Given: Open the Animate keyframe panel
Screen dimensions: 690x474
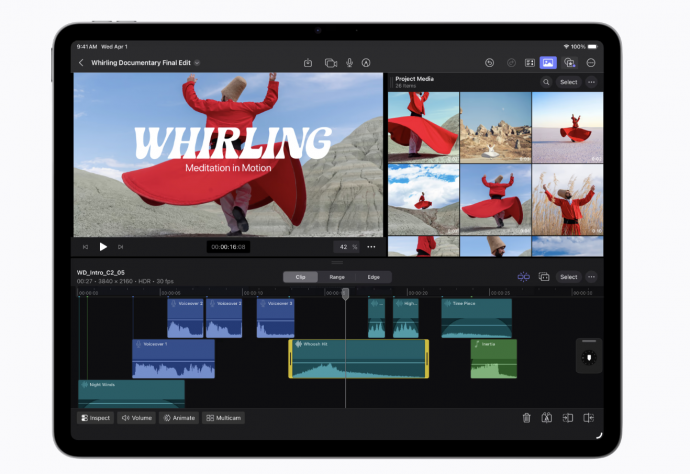Looking at the screenshot, I should [179, 418].
